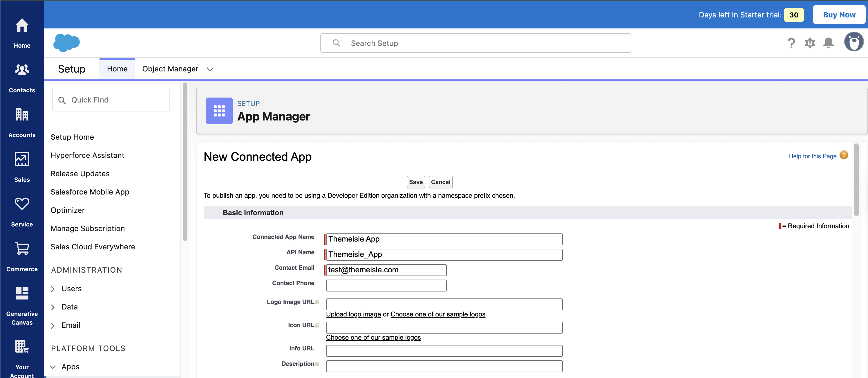Click the setup tree vertical scrollbar
The image size is (868, 378).
click(185, 162)
